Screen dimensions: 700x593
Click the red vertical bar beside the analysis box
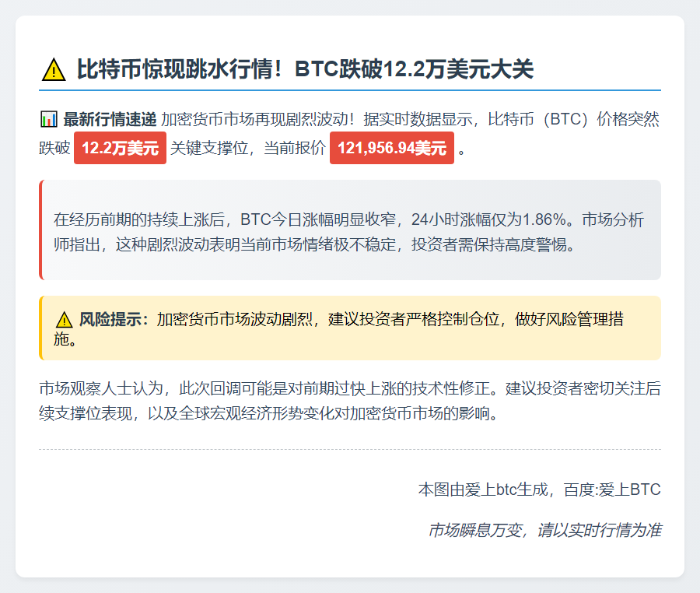40,226
